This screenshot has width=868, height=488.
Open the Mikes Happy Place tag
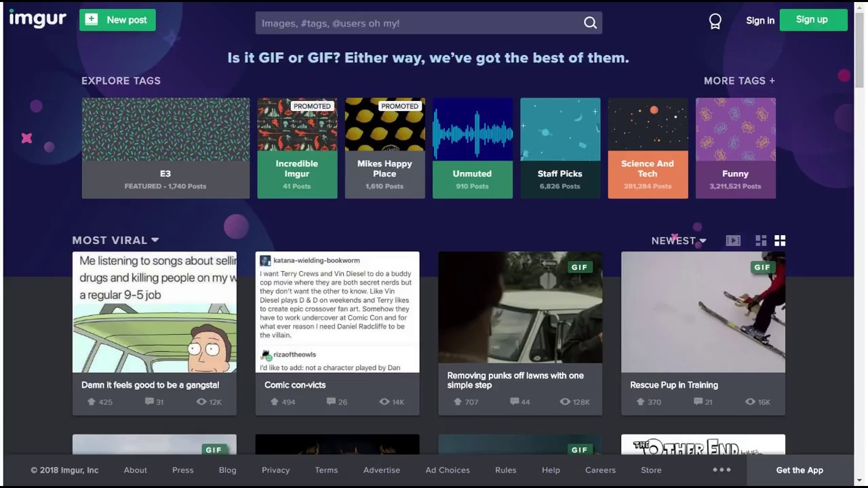(x=384, y=148)
